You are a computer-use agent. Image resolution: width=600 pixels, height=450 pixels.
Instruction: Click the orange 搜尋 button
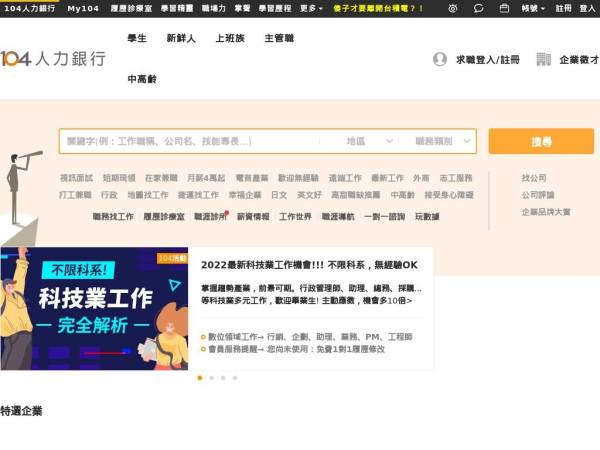pyautogui.click(x=541, y=142)
